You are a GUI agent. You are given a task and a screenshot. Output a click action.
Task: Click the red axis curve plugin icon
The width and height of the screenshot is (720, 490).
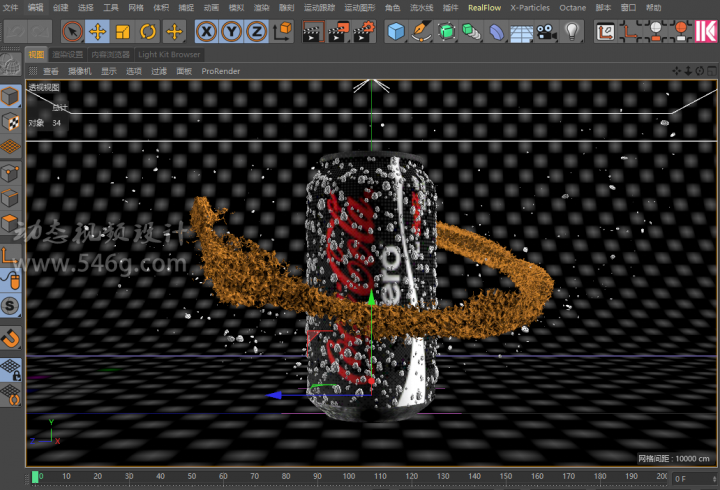606,32
